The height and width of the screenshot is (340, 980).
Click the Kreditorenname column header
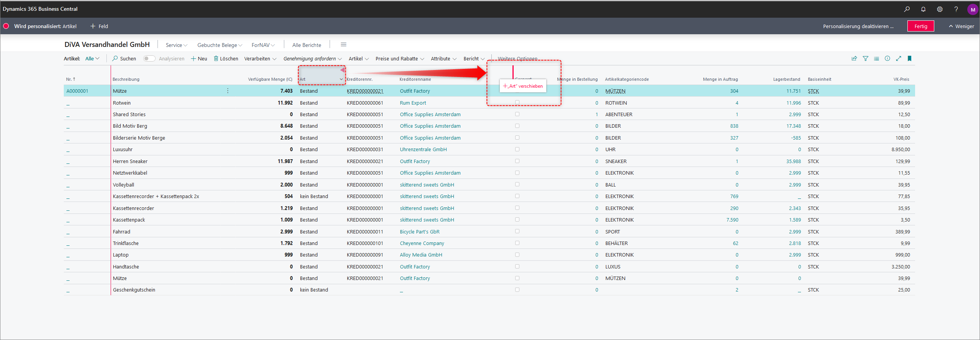click(x=415, y=79)
